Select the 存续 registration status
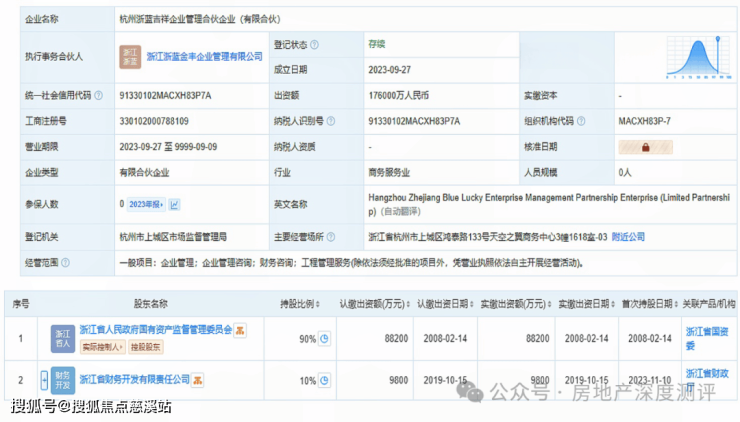 tap(377, 44)
